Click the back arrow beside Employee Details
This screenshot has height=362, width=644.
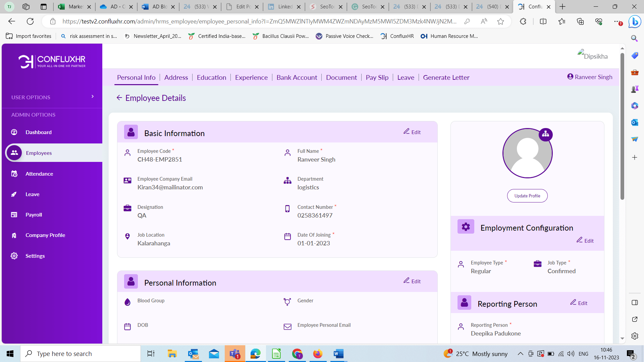(x=119, y=98)
